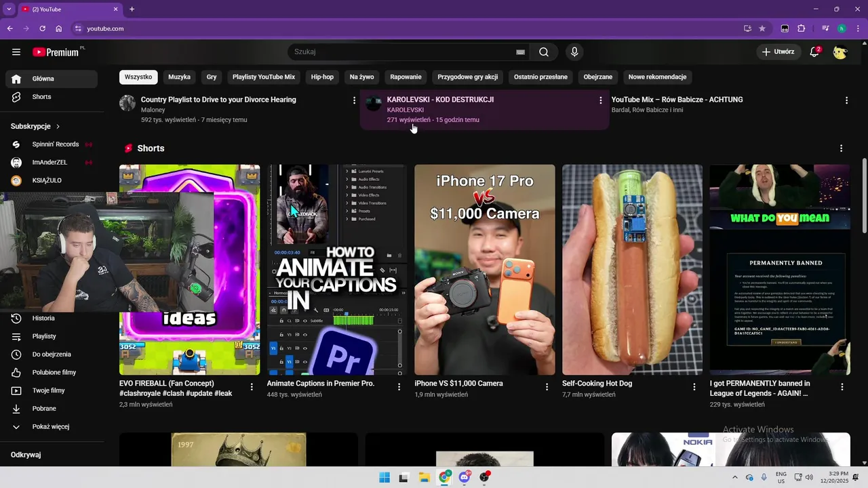Go to Główna home in sidebar
Screen dimensions: 868x488
pyautogui.click(x=52, y=79)
